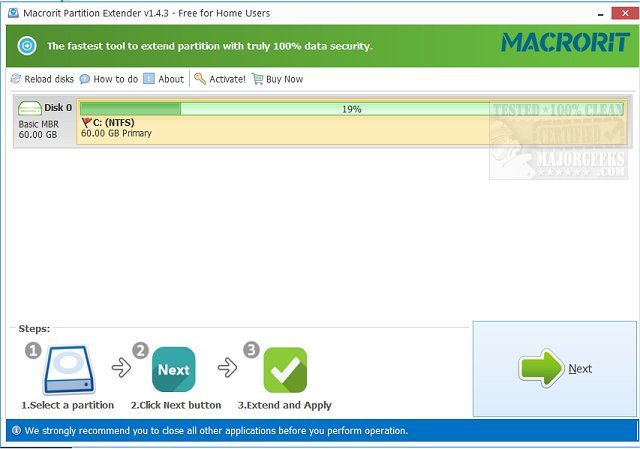Click the 2.Click Next button caption

[x=176, y=405]
